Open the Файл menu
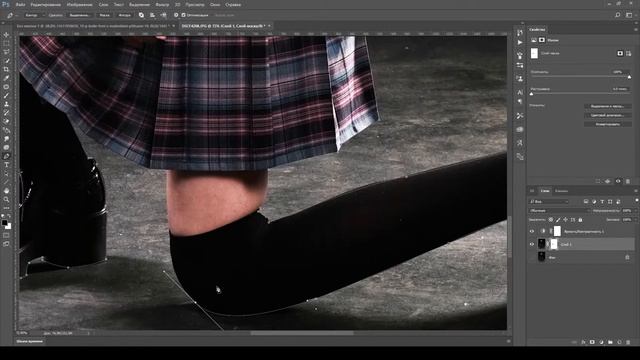Screen dimensions: 640x360 20,4
